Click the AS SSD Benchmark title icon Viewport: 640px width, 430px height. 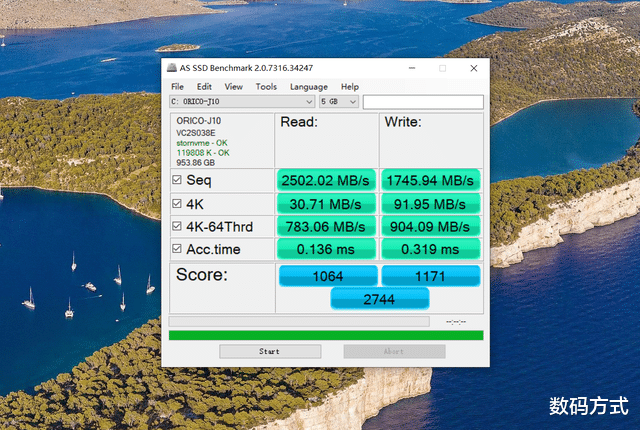pos(172,68)
